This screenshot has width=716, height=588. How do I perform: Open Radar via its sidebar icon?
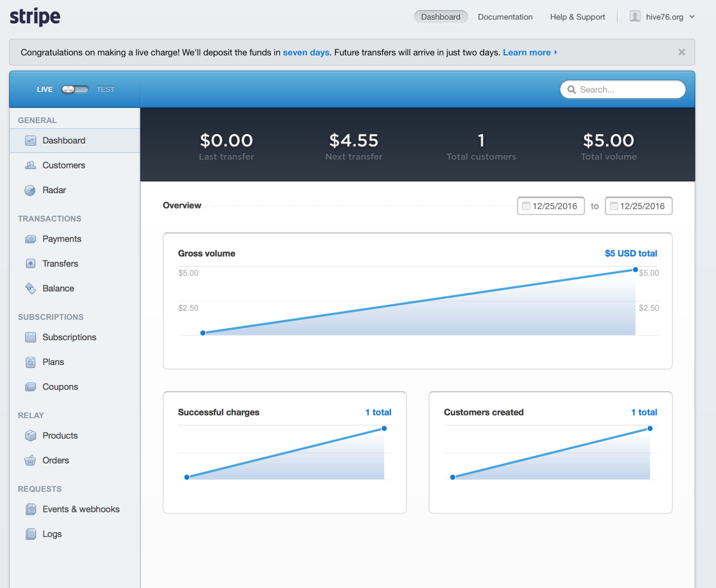30,190
